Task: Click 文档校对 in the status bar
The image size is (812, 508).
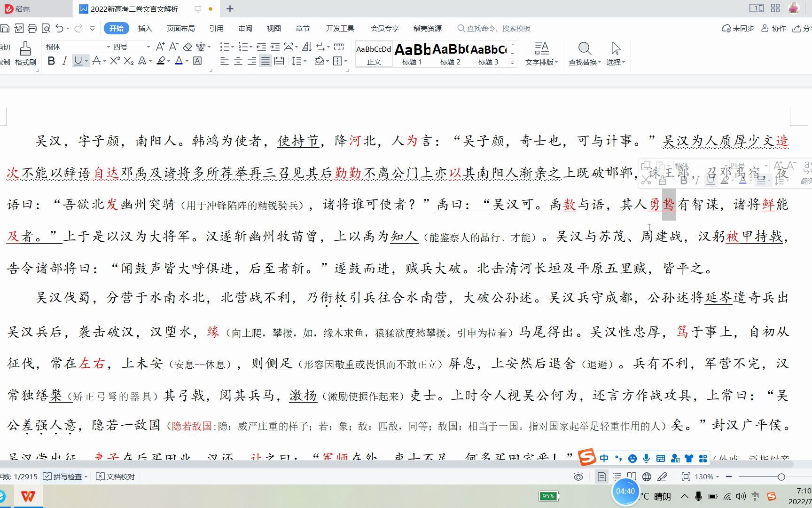Action: 116,476
